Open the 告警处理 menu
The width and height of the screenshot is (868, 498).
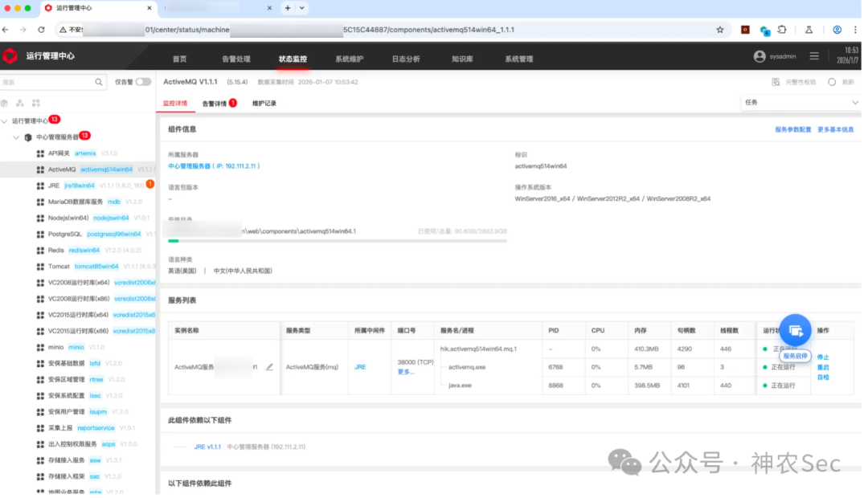click(236, 59)
